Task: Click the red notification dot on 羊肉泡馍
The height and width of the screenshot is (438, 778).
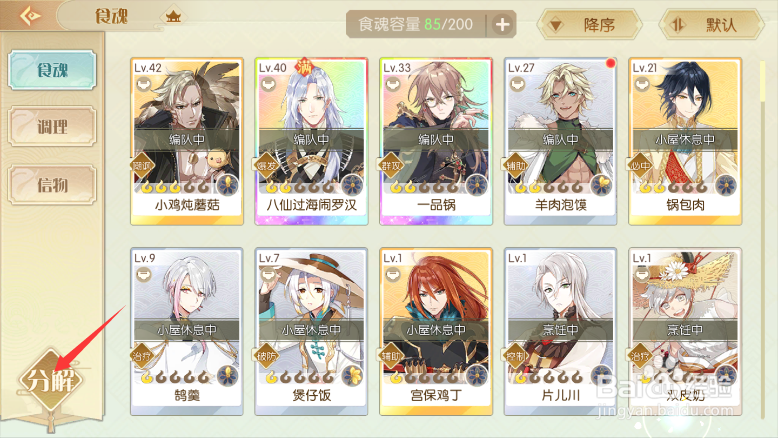Action: tap(610, 63)
